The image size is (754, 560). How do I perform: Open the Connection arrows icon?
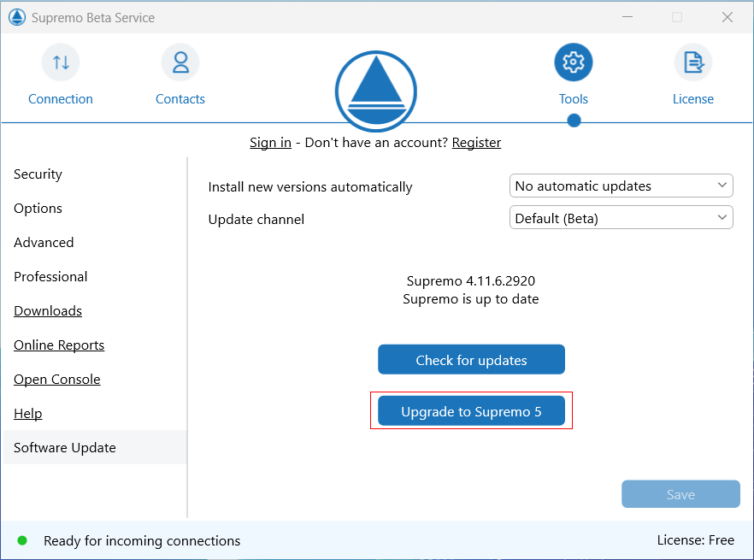(x=61, y=62)
